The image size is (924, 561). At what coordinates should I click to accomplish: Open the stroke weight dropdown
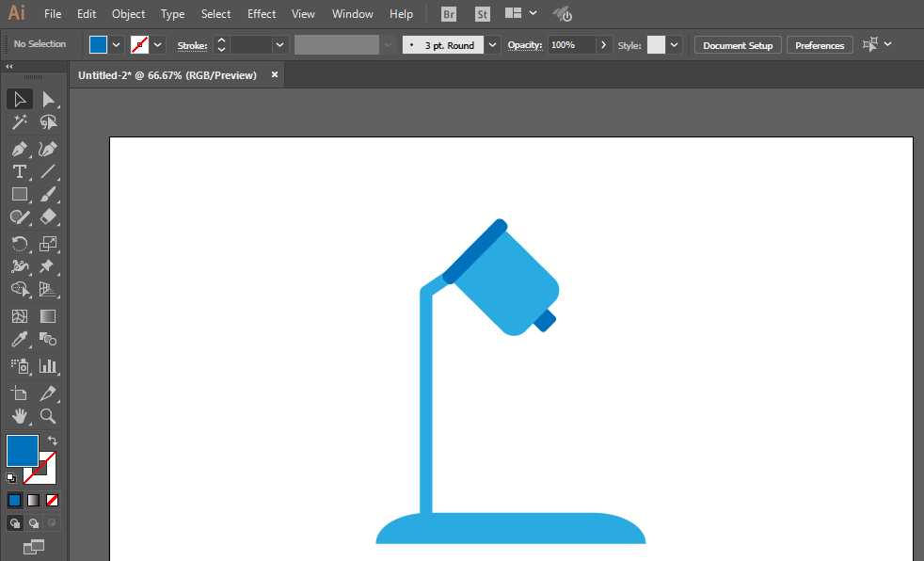279,44
